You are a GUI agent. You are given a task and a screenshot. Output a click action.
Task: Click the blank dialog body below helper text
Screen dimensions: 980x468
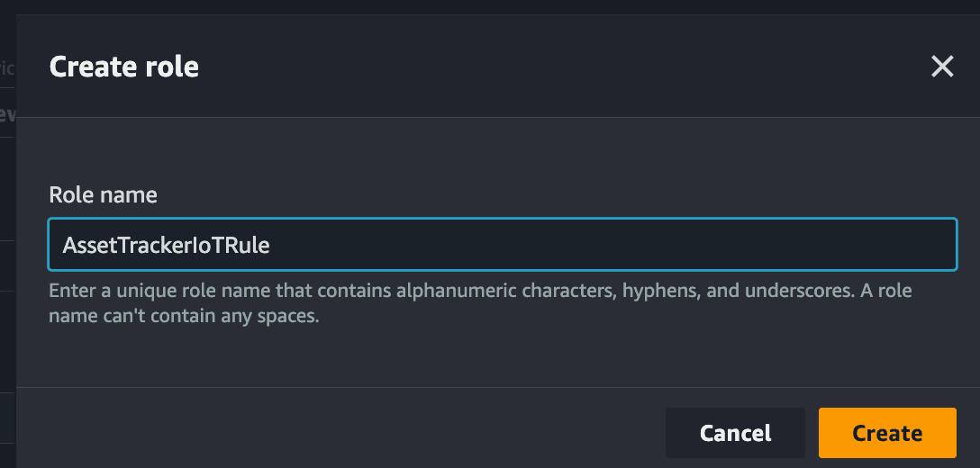tap(498, 356)
